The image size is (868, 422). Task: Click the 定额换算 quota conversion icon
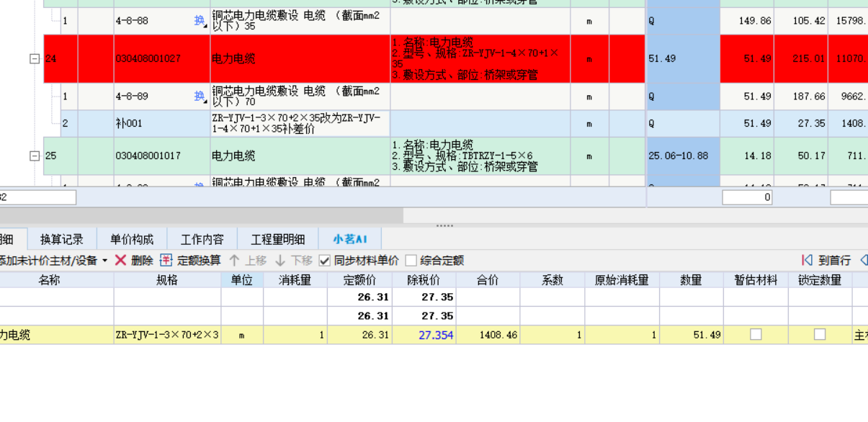166,260
